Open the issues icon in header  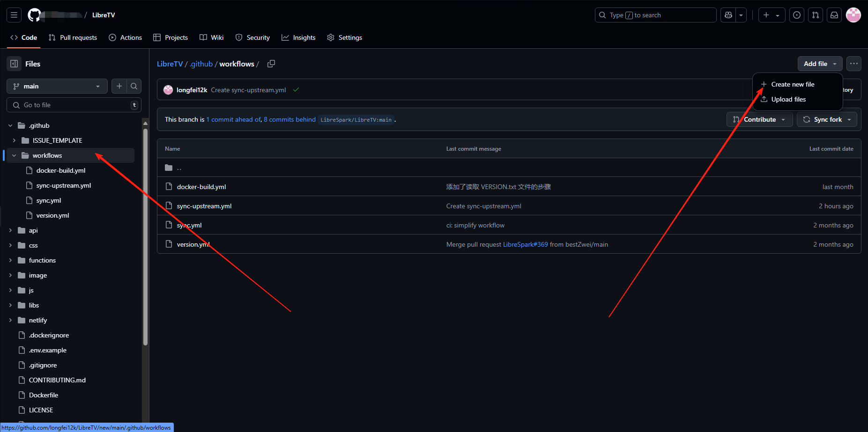[x=797, y=15]
